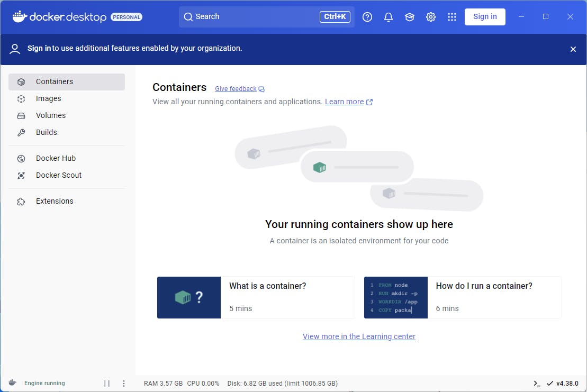
Task: Open Builds in sidebar
Action: [x=67, y=132]
